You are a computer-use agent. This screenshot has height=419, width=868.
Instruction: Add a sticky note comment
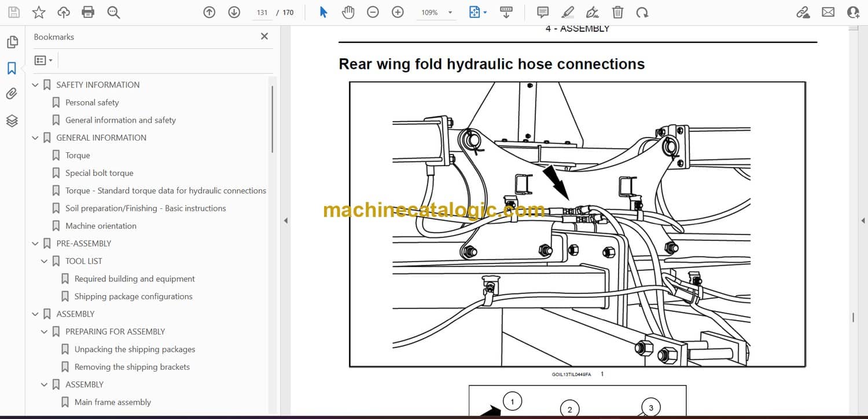click(x=543, y=12)
